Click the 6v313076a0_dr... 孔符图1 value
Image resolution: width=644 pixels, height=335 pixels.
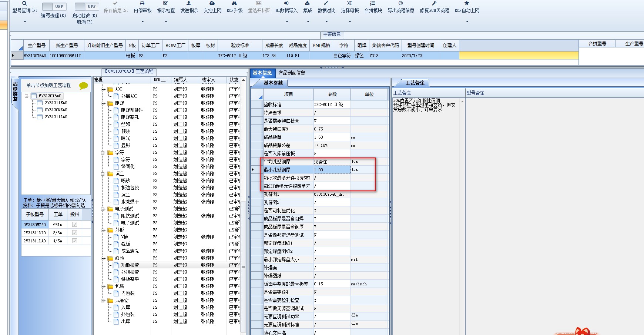click(x=331, y=194)
